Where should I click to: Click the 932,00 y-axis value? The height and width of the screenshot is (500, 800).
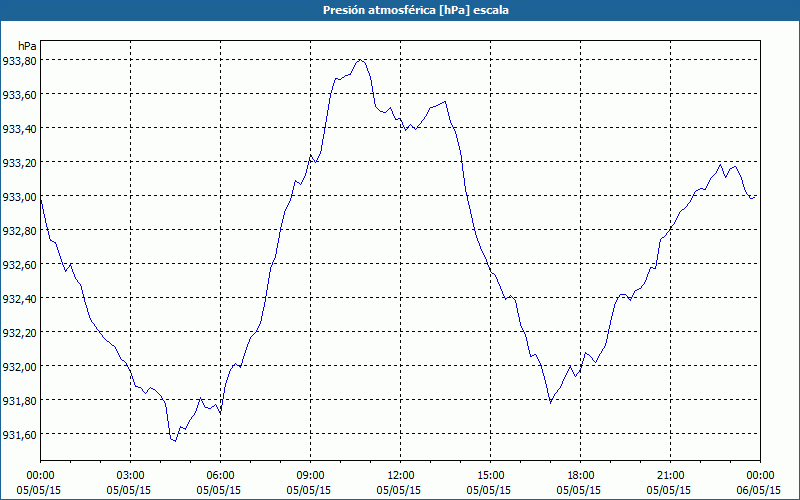(19, 366)
